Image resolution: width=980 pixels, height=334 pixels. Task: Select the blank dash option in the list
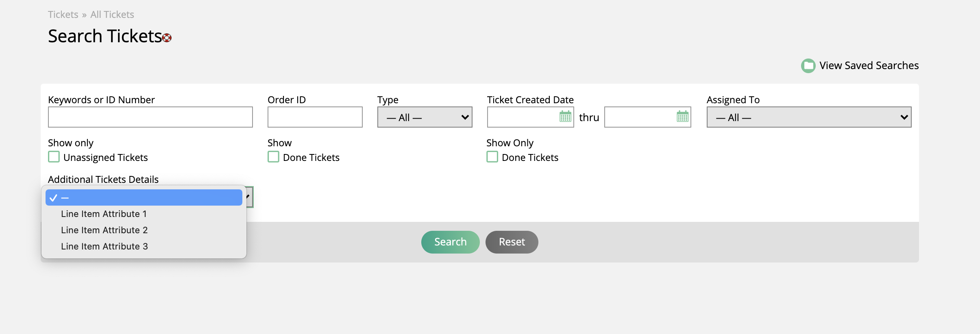click(144, 197)
